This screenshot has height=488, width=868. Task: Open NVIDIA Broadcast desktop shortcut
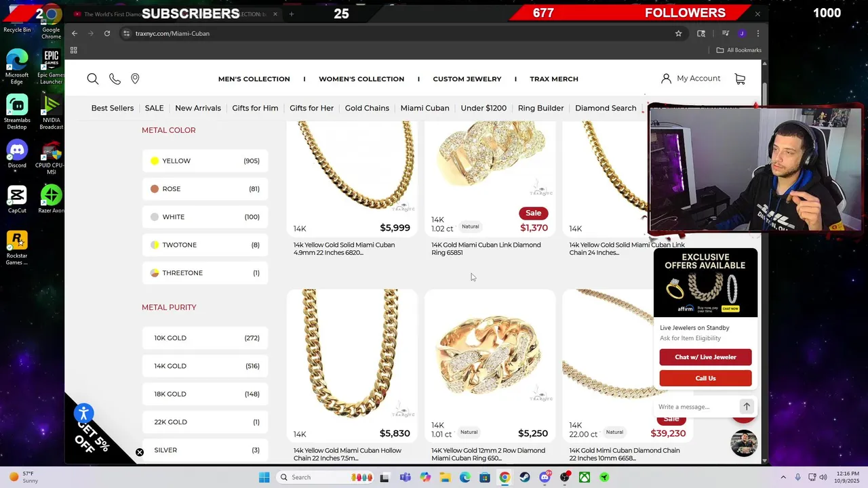click(x=52, y=112)
